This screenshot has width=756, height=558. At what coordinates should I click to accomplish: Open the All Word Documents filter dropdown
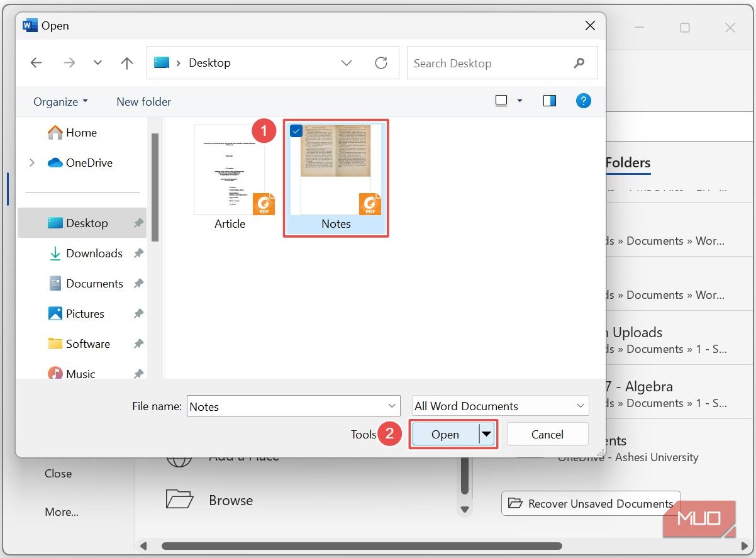click(x=501, y=406)
